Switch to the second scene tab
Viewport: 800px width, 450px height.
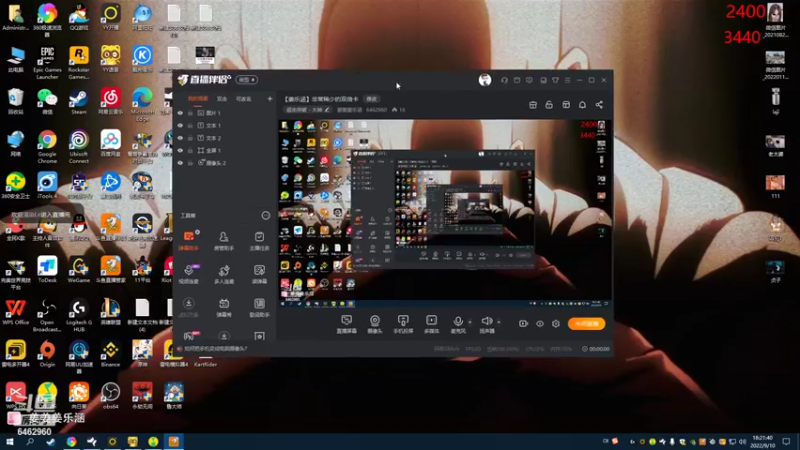click(x=222, y=99)
